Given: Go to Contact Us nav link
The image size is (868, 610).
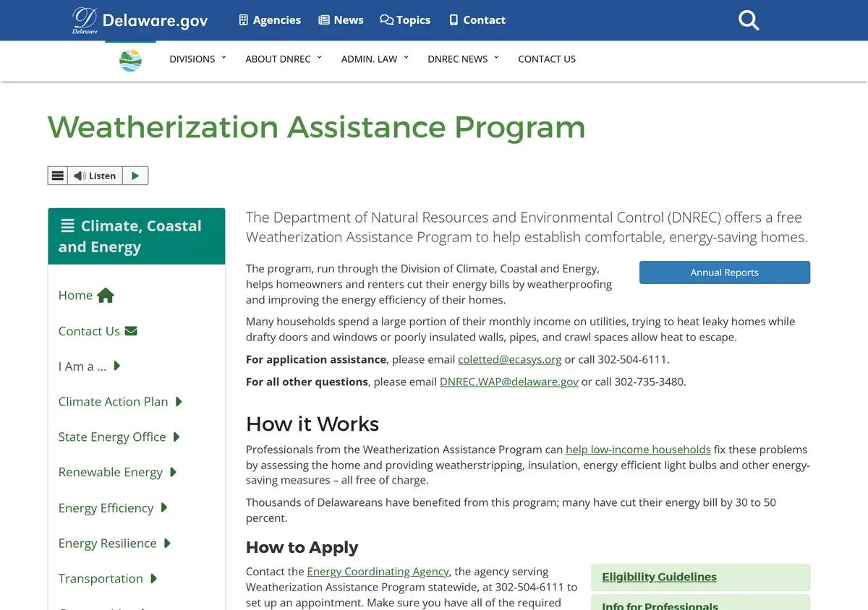Looking at the screenshot, I should (547, 59).
